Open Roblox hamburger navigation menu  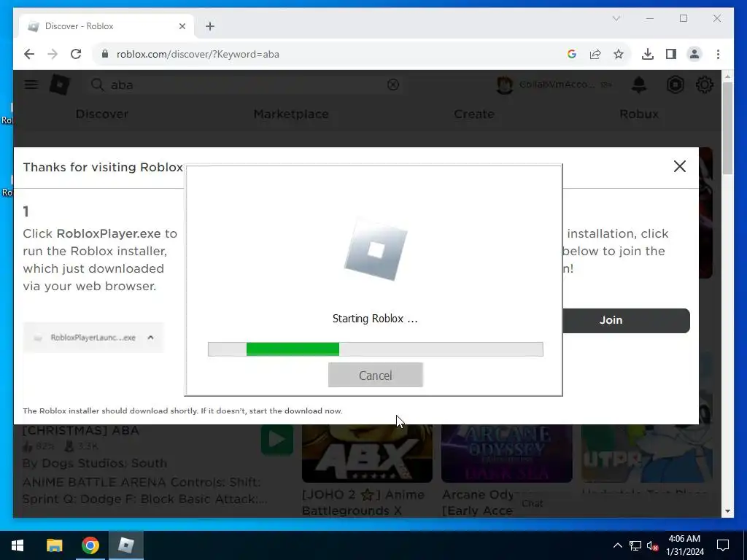pyautogui.click(x=31, y=85)
